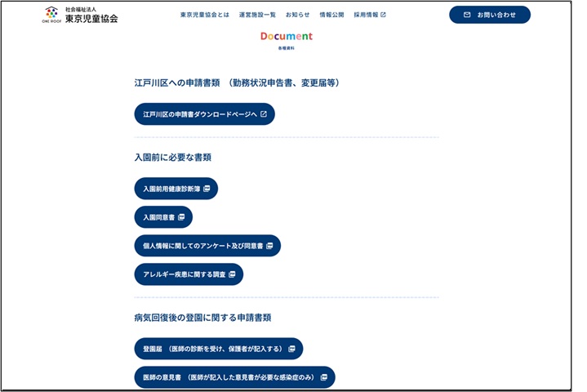Download the 入園同意書 document

coord(158,217)
